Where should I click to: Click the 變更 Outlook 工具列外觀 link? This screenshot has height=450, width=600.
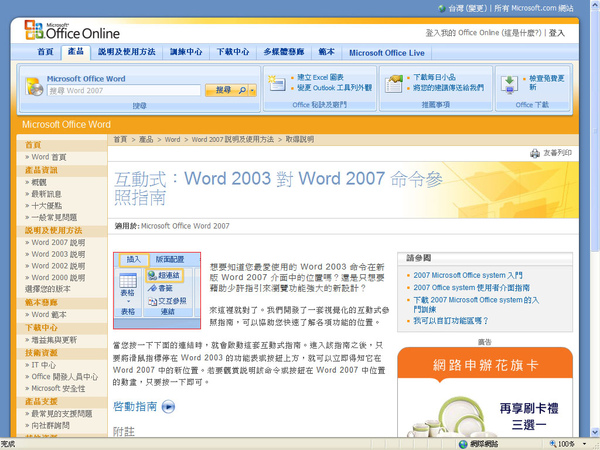click(x=334, y=88)
